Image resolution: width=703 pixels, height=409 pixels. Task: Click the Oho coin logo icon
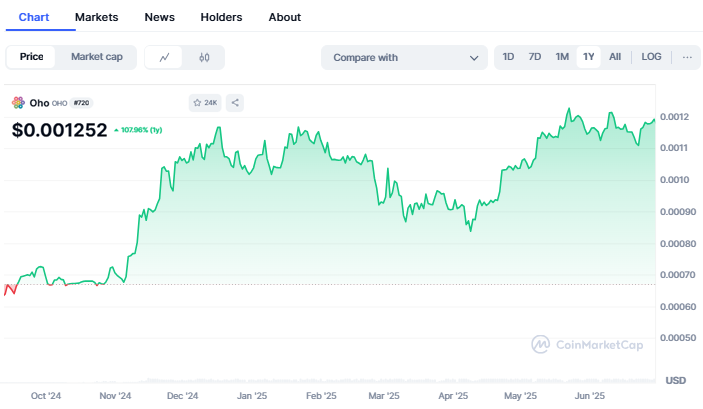[x=18, y=103]
